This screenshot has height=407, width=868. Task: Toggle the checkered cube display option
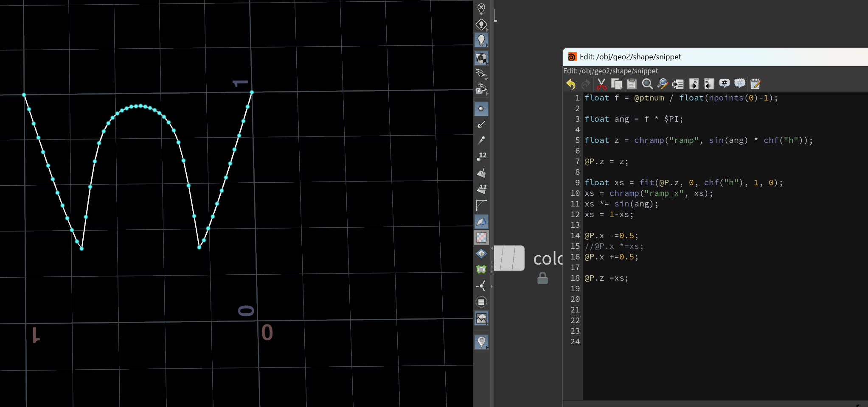481,58
